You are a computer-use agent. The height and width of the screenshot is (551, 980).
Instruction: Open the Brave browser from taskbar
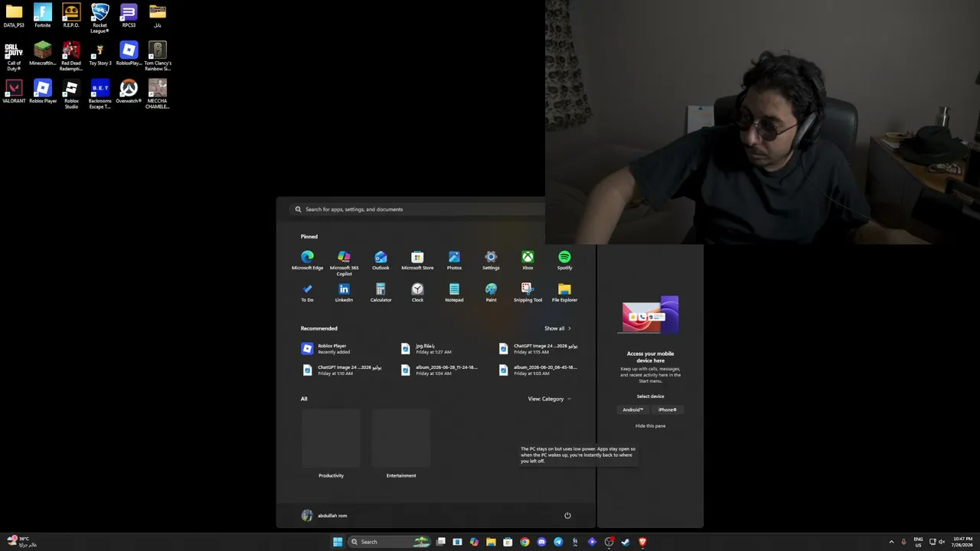tap(642, 542)
